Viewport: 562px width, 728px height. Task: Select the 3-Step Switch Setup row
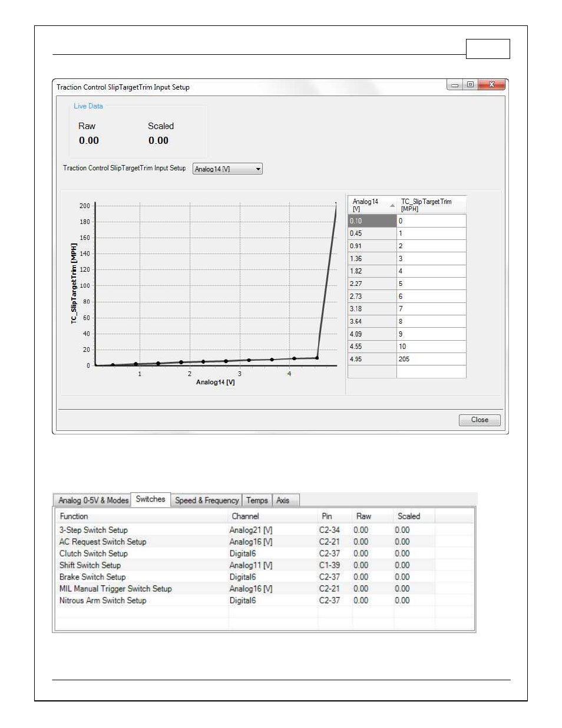(x=264, y=530)
